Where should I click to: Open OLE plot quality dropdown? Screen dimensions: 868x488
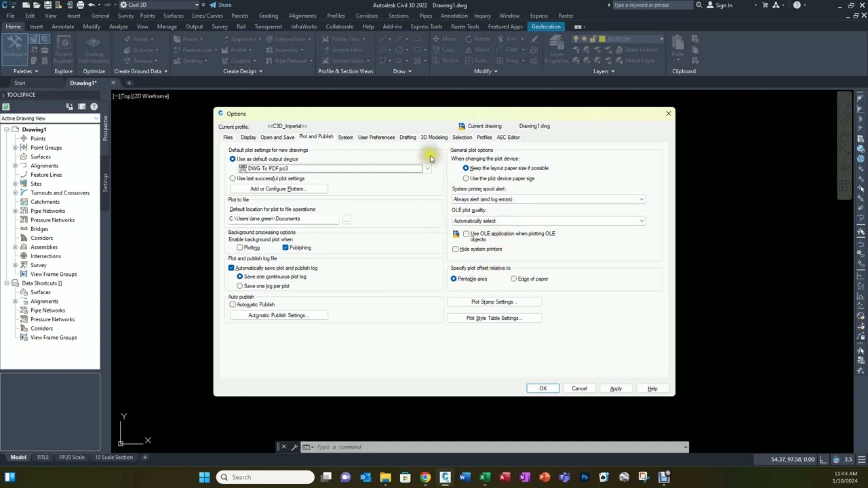[x=642, y=221]
